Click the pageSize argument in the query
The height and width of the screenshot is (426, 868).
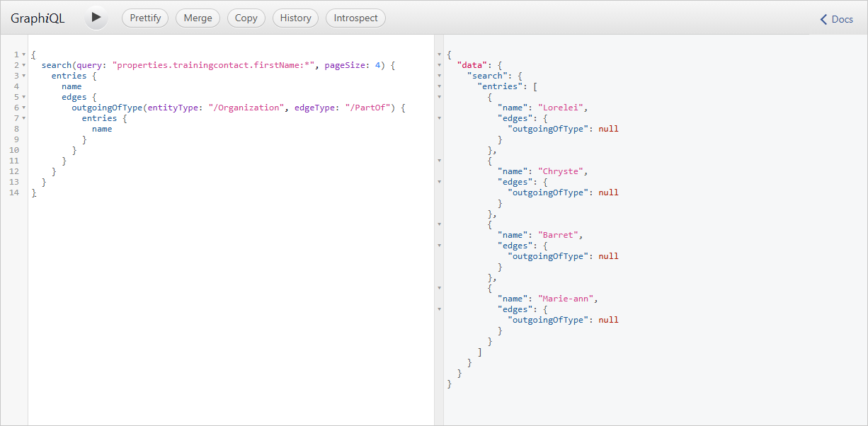click(x=345, y=65)
